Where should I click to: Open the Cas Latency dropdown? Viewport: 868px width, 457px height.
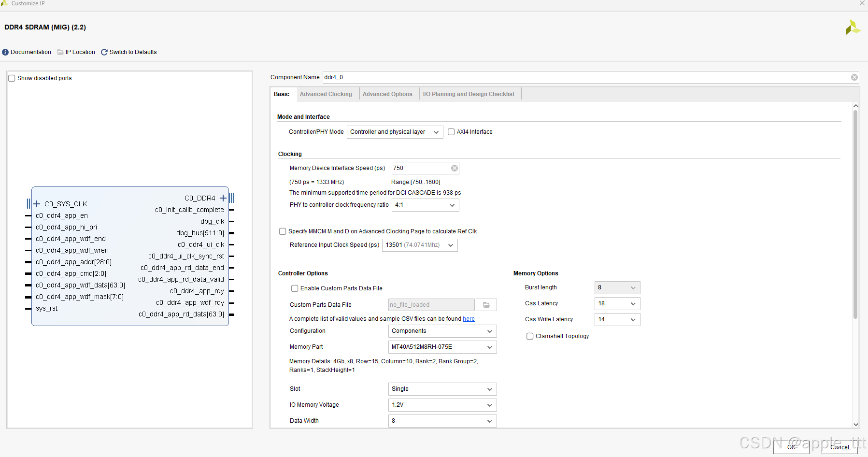617,303
